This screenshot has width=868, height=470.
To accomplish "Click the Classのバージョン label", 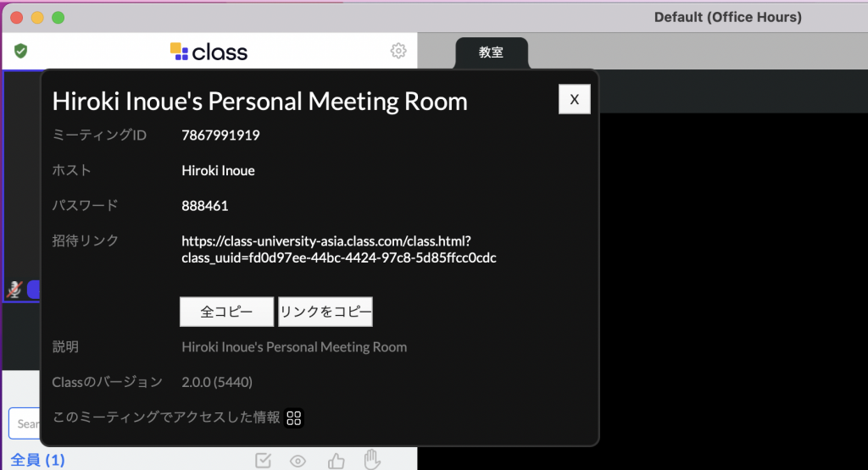I will pos(108,382).
